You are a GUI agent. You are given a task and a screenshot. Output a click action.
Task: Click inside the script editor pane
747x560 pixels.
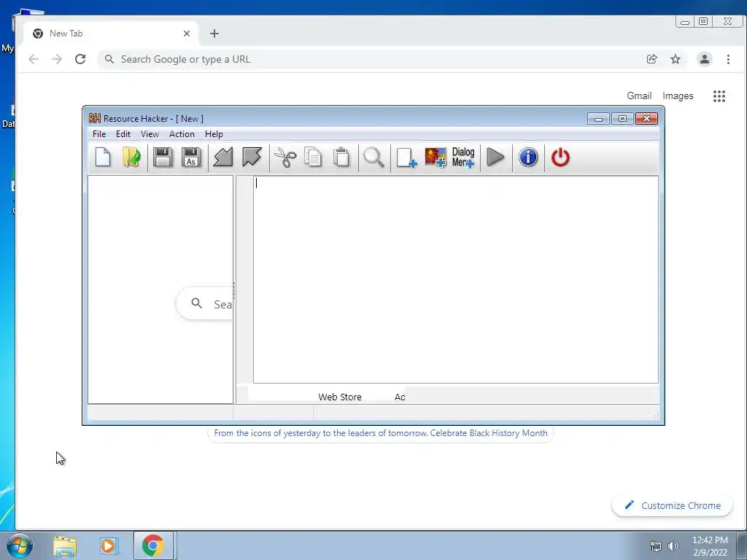(x=455, y=279)
